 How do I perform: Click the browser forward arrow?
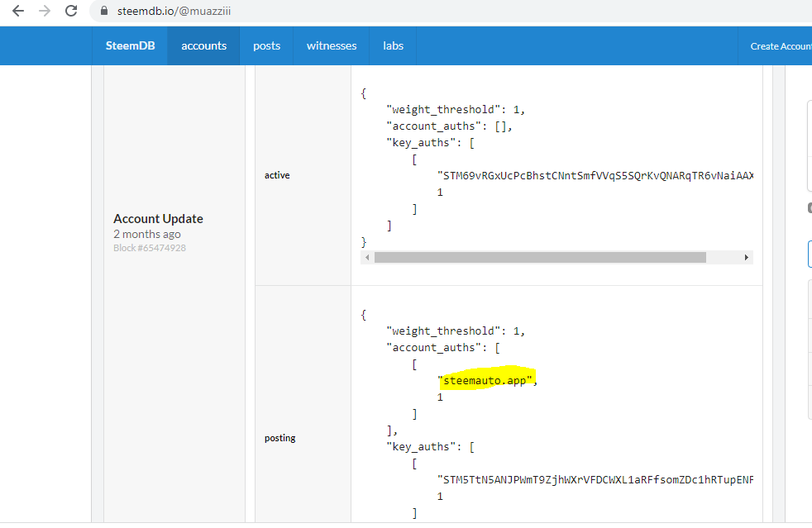point(45,11)
